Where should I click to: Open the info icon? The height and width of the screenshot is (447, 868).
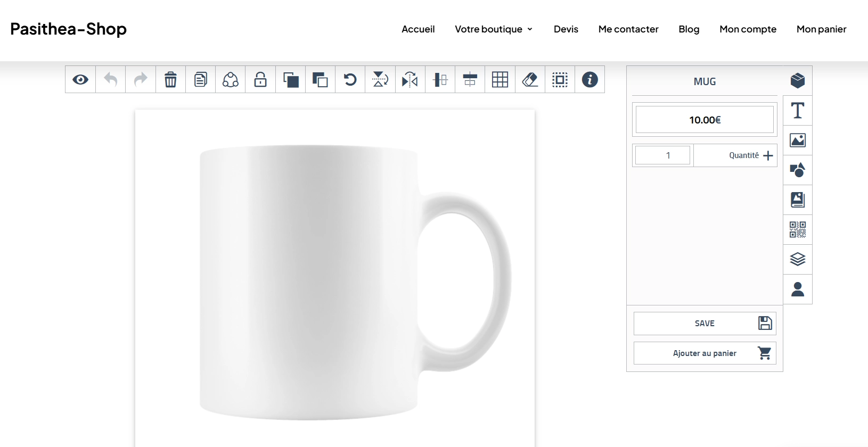click(x=589, y=80)
